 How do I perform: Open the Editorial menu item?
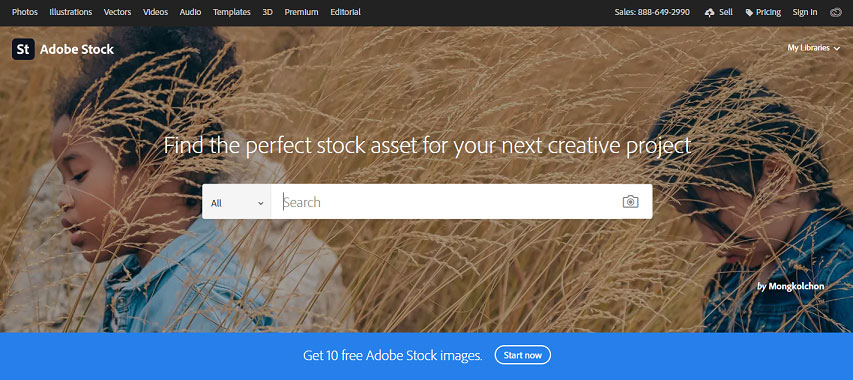[345, 12]
